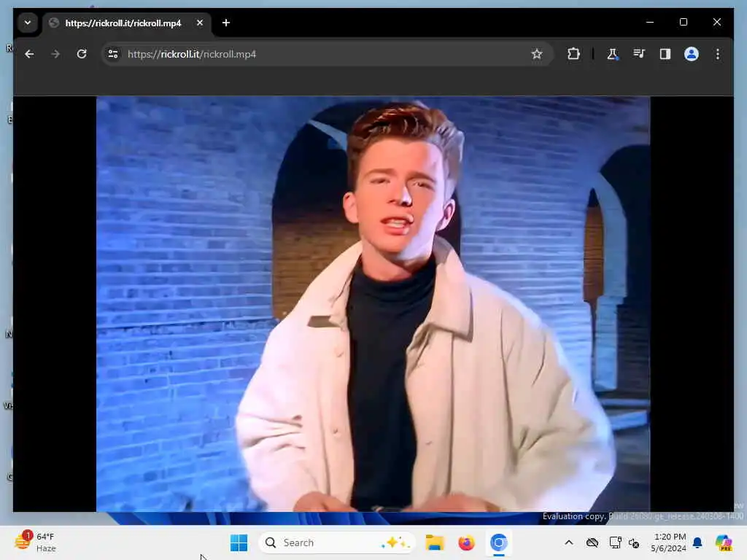Close the rickroll.mp4 tab
This screenshot has width=747, height=560.
click(x=200, y=23)
